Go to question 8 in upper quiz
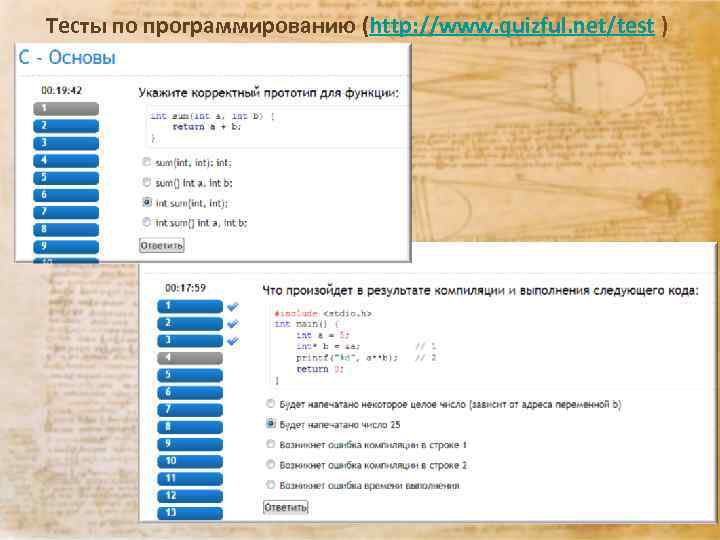Image resolution: width=720 pixels, height=540 pixels. [x=66, y=229]
